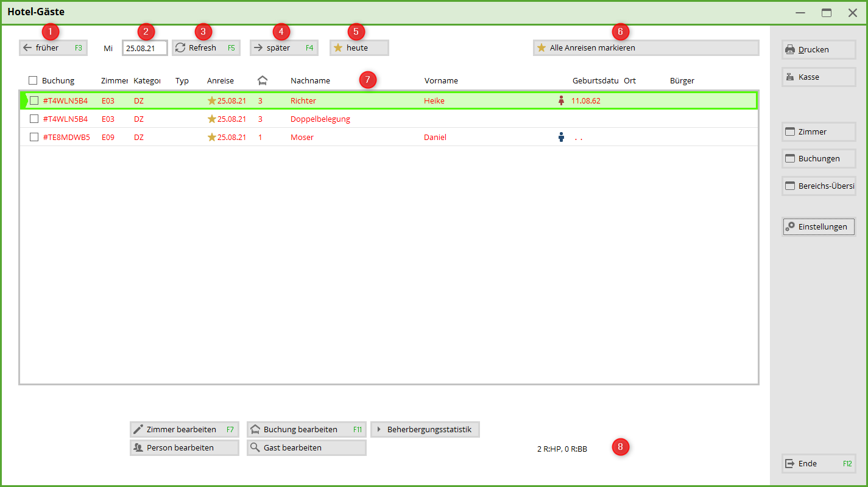Click the star icon on heute button
Image resolution: width=868 pixels, height=487 pixels.
pyautogui.click(x=338, y=47)
